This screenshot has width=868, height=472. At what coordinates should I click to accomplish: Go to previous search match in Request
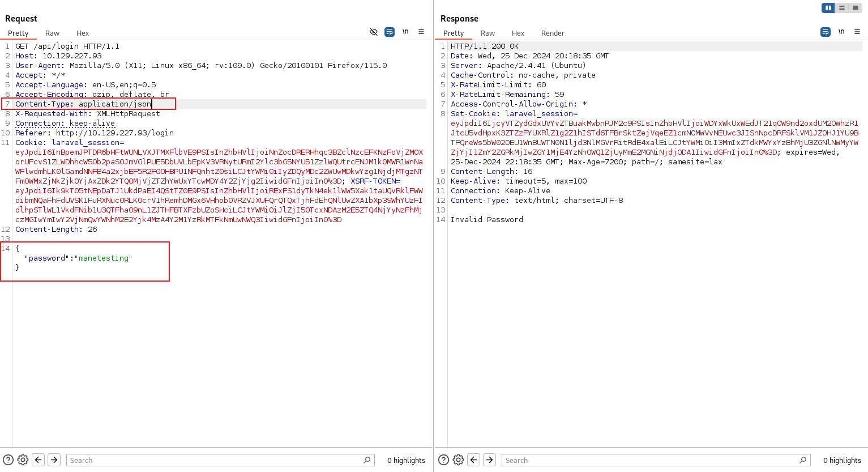point(39,460)
